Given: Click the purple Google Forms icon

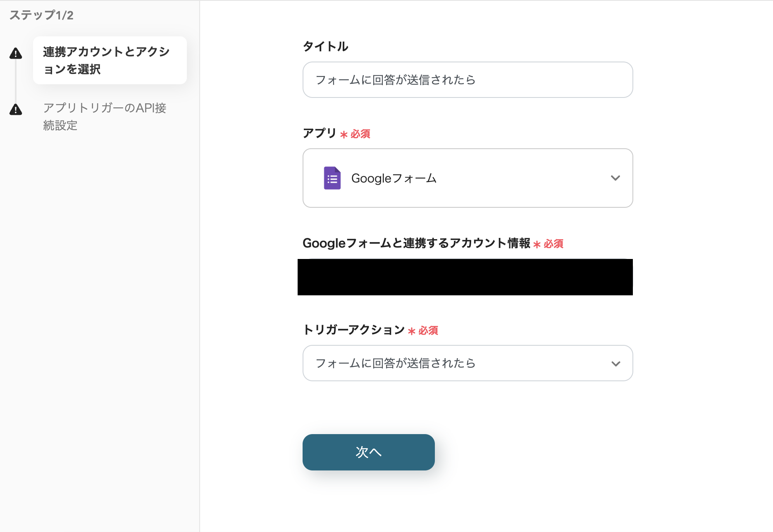Looking at the screenshot, I should [332, 178].
